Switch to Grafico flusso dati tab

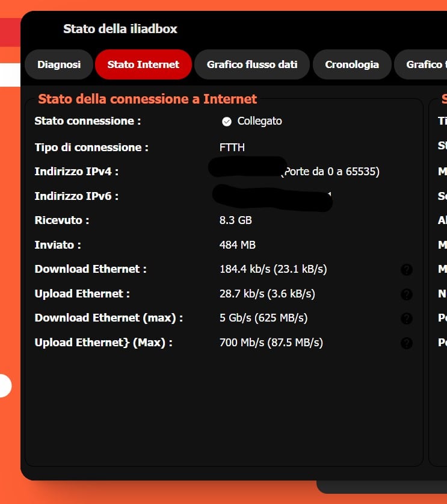252,64
